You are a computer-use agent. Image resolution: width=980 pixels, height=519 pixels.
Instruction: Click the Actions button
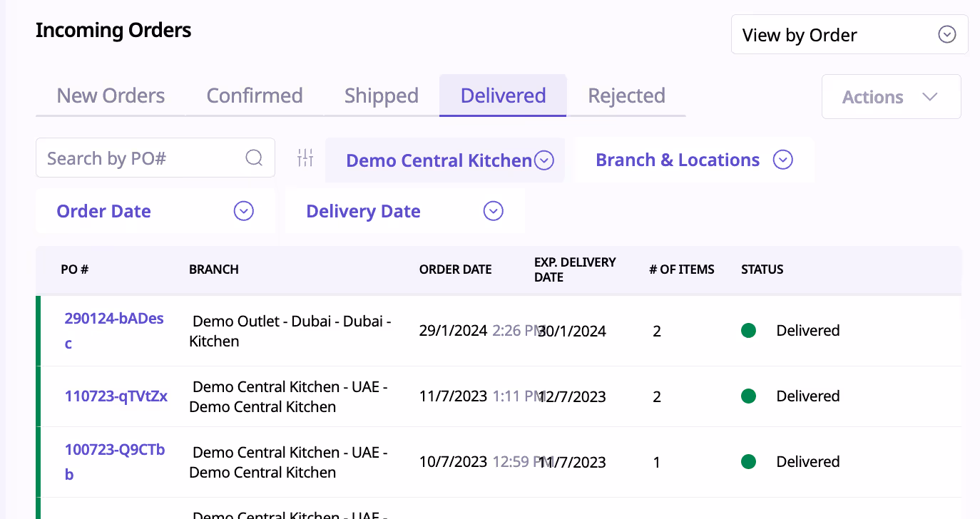pos(891,96)
